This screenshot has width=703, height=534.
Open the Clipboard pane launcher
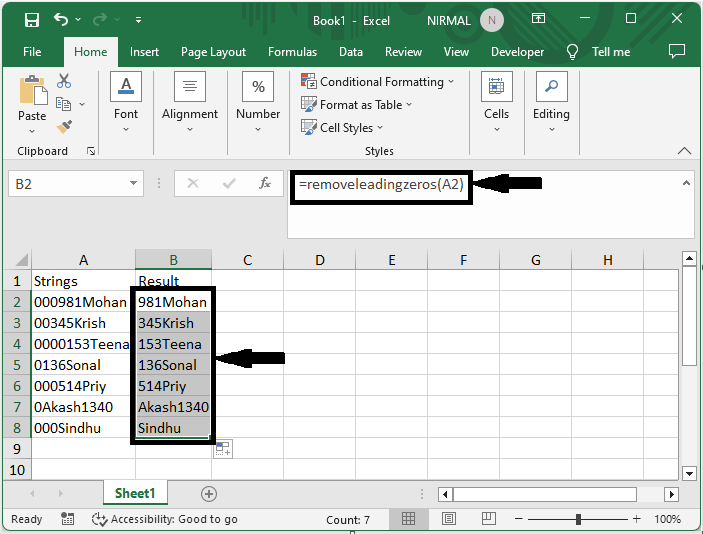click(91, 152)
